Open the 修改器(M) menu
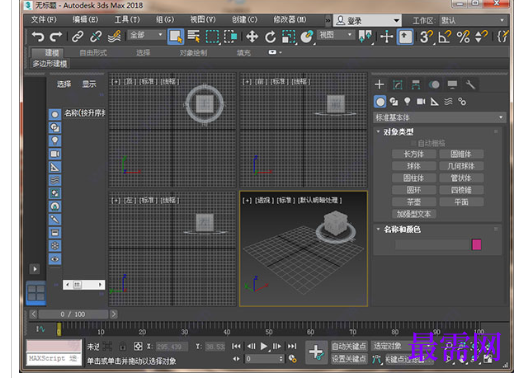520x378 pixels. click(289, 20)
